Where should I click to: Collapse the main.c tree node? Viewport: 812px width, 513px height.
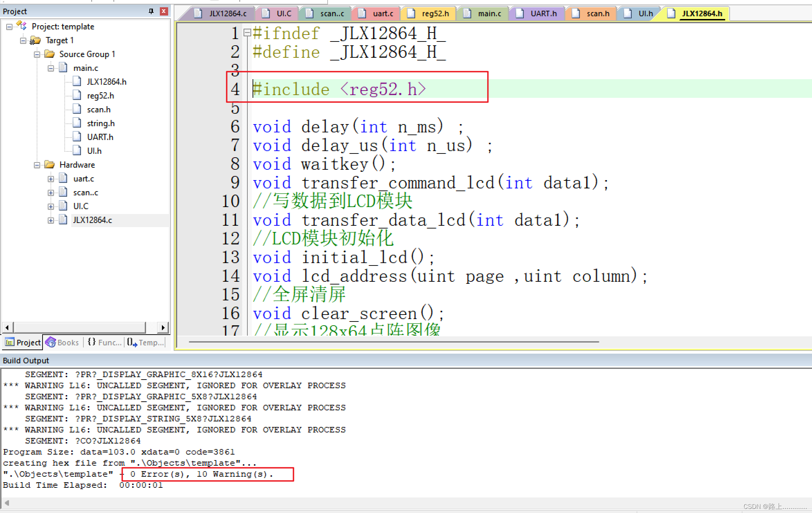point(51,68)
